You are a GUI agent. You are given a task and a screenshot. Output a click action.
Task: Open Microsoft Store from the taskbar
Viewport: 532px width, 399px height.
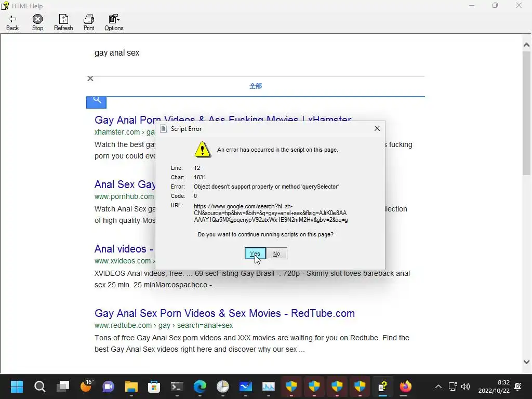tap(154, 387)
